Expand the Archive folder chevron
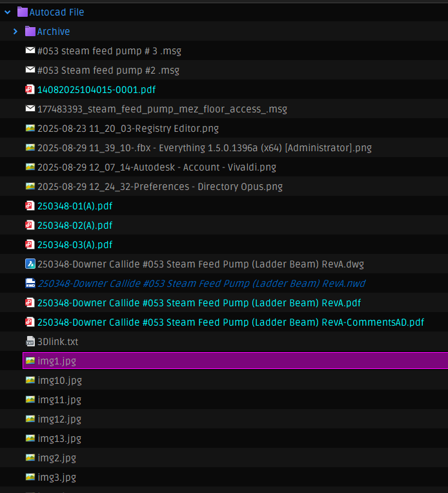The height and width of the screenshot is (493, 448). 15,32
